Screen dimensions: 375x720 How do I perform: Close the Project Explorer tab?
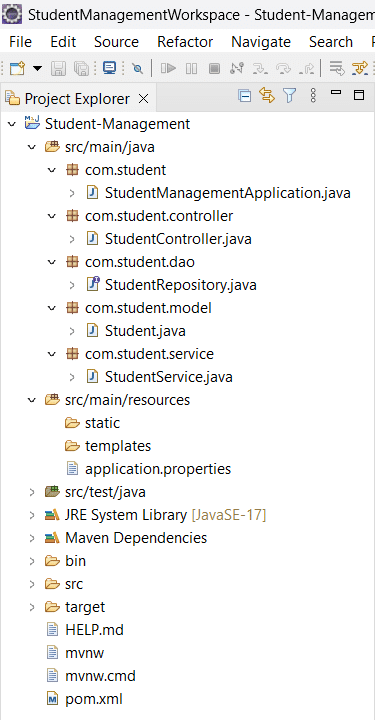[x=144, y=99]
